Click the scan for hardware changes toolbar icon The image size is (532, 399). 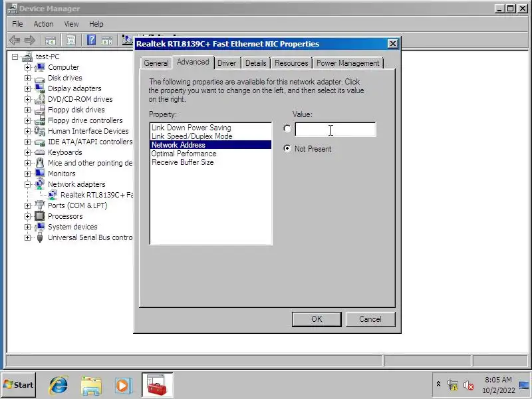(128, 41)
